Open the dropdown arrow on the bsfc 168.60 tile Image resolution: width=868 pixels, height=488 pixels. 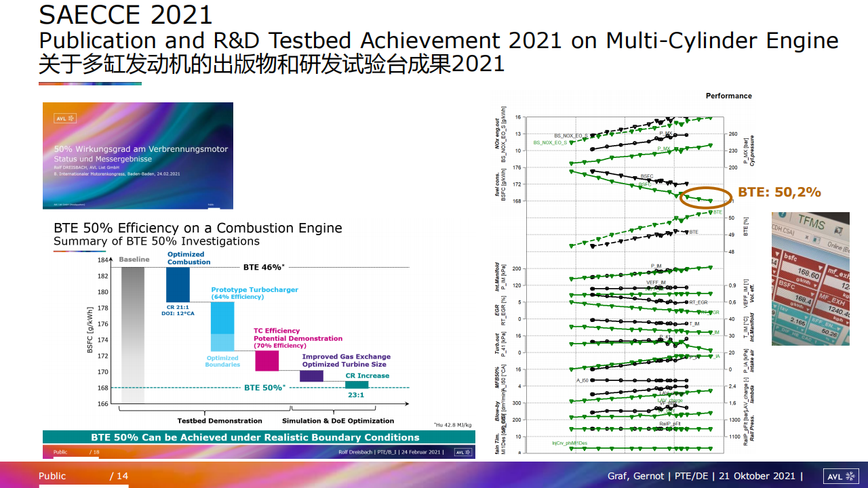point(821,268)
